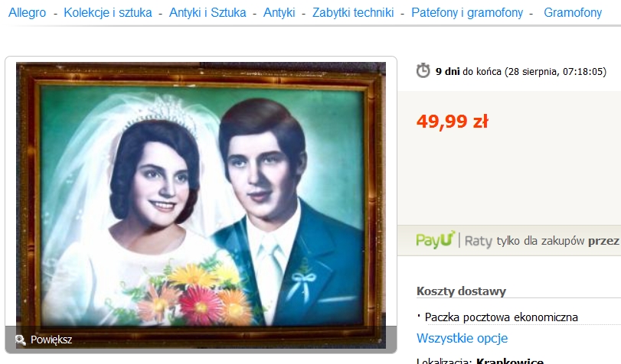Go to Kolekcje i sztuka category
The width and height of the screenshot is (621, 364).
coord(108,13)
